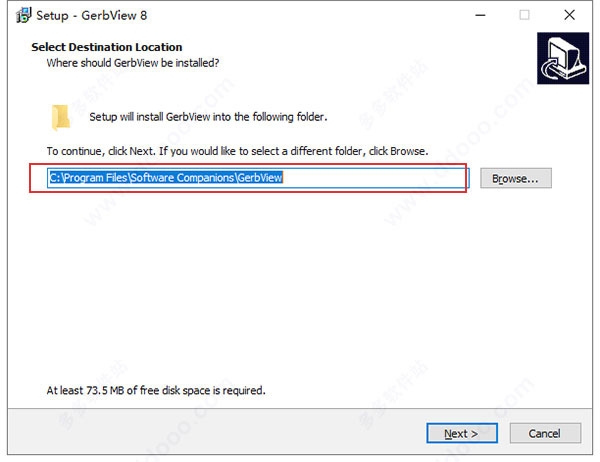Click the "To continue, click Next" instruction

tap(237, 151)
